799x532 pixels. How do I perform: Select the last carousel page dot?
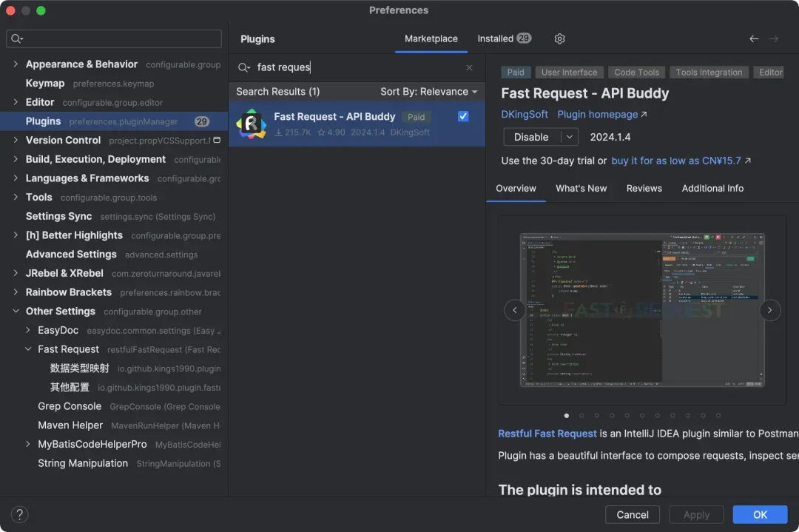(x=718, y=415)
